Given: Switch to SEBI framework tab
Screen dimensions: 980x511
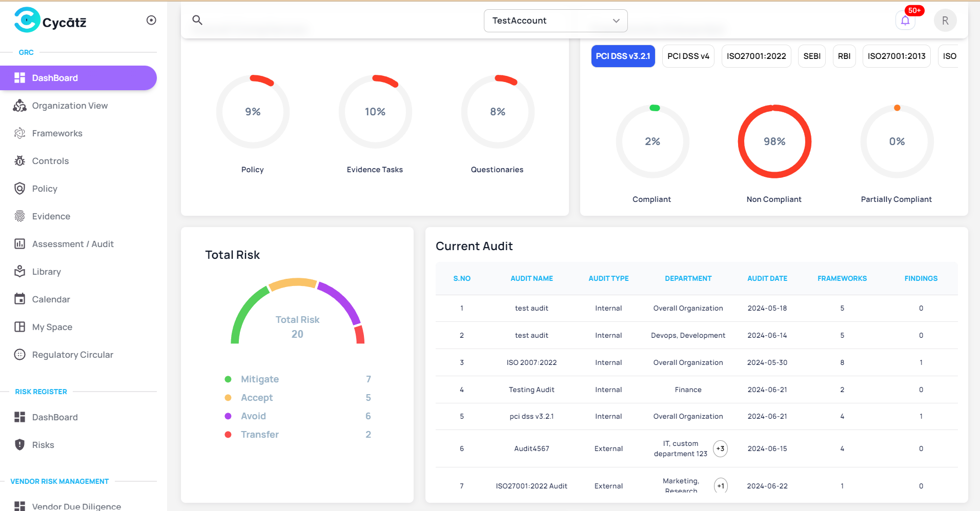Looking at the screenshot, I should pyautogui.click(x=812, y=56).
